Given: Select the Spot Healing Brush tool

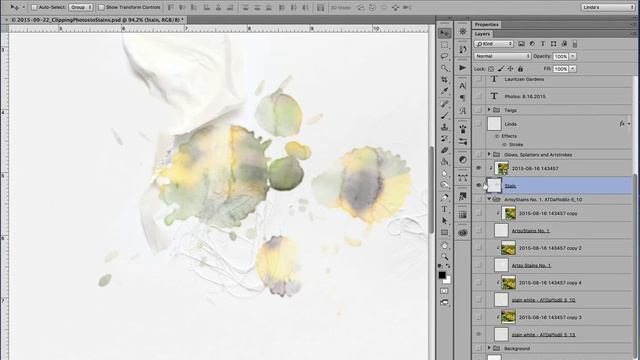Looking at the screenshot, I should coord(444,104).
